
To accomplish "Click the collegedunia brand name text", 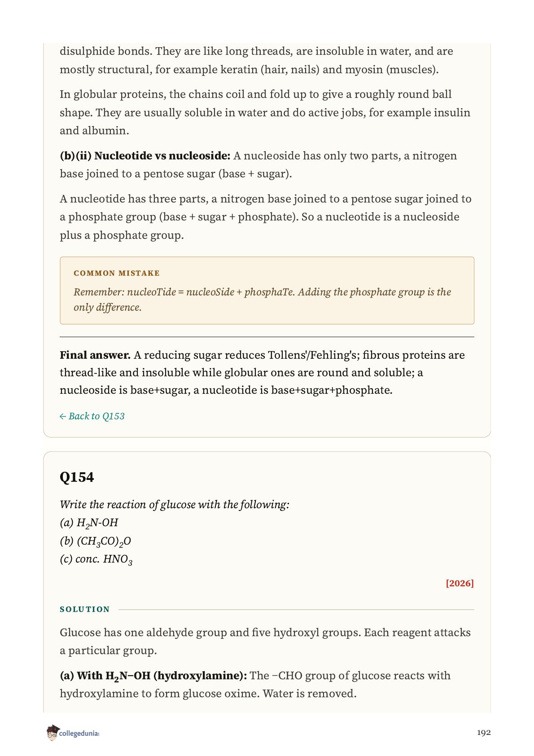I will (79, 734).
